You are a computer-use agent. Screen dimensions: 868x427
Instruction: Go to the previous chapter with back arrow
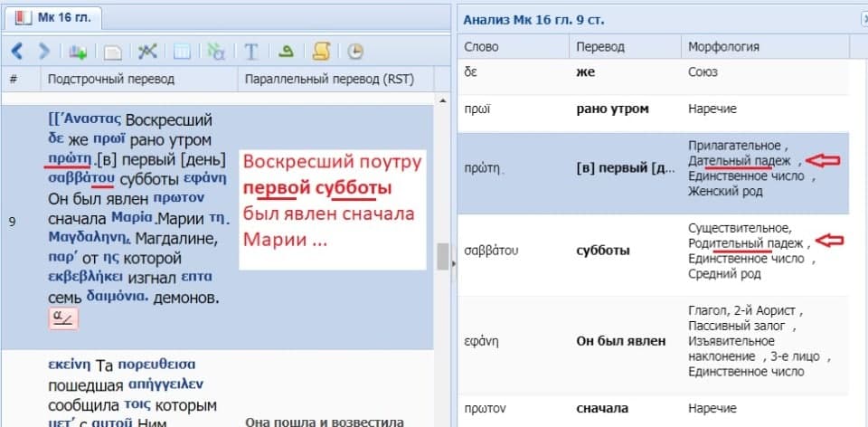(17, 51)
